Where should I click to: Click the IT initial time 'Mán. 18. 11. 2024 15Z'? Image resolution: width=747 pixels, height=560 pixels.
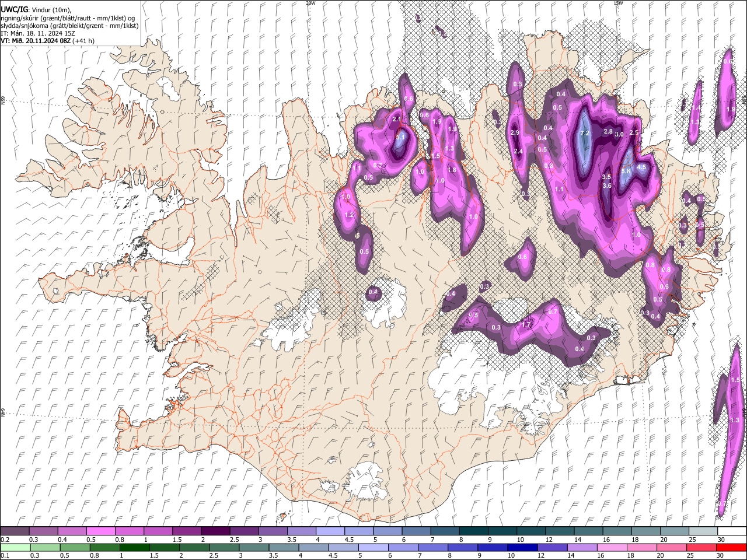[x=42, y=33]
